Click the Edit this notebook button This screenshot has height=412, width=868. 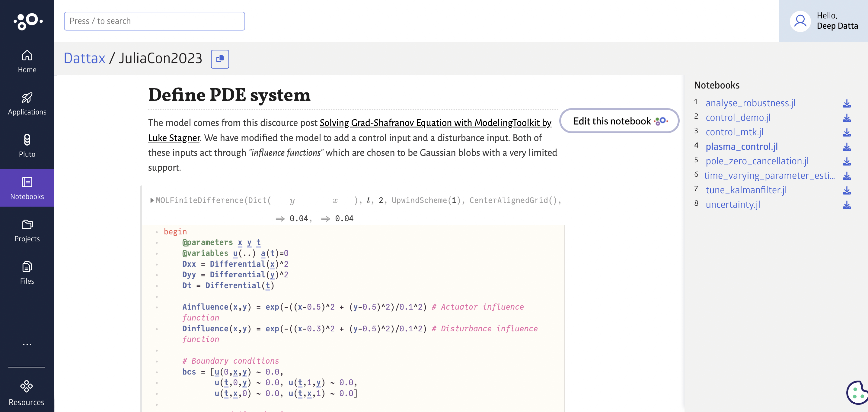pyautogui.click(x=619, y=121)
